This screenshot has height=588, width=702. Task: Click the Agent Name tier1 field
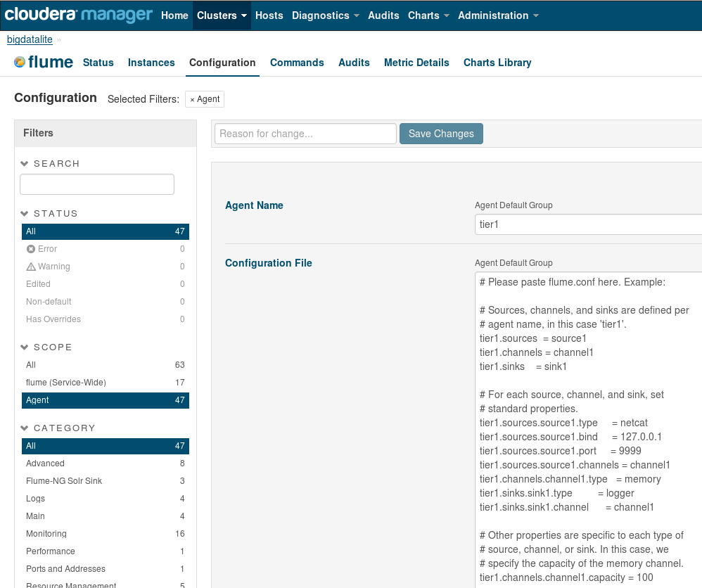click(x=588, y=224)
